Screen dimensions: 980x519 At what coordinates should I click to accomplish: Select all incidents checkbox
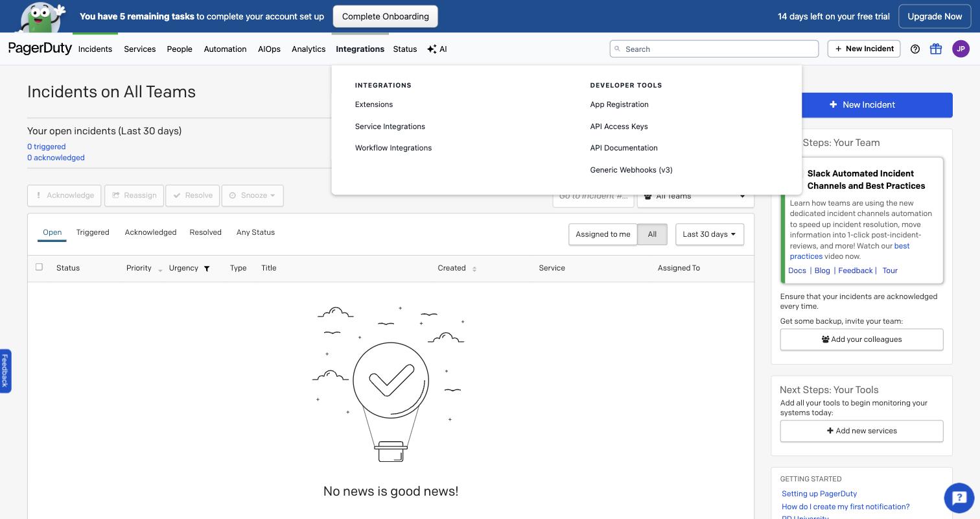click(39, 267)
